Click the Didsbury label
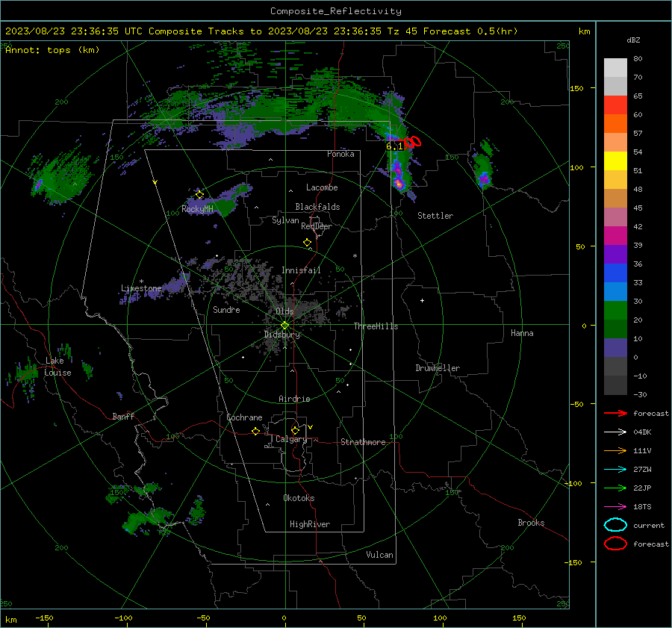Screen dimensions: 672x628 pos(282,335)
